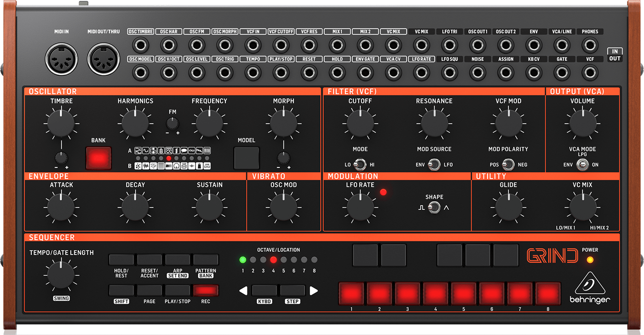Click the KB CV output jack
Screen dimensions: 644x335
pos(534,73)
